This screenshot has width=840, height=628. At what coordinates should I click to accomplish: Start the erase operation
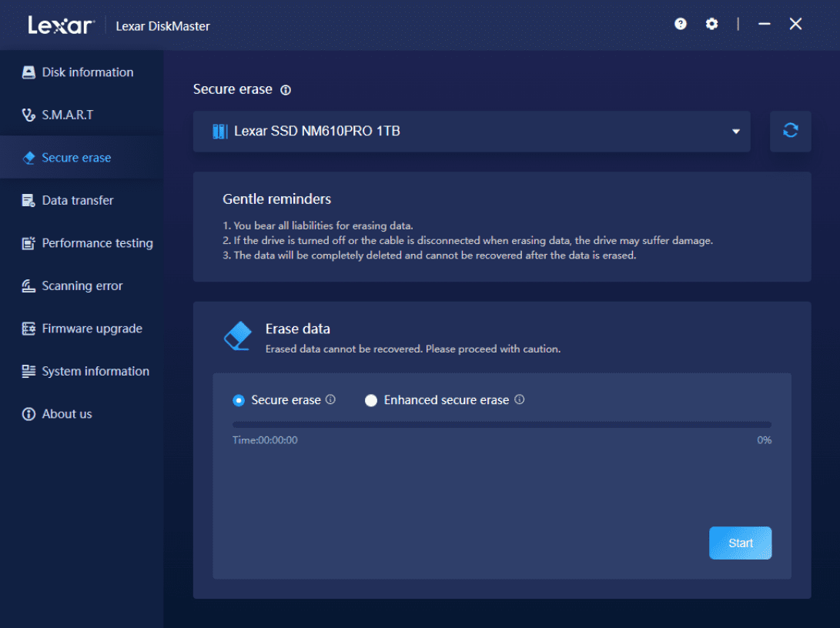[741, 543]
